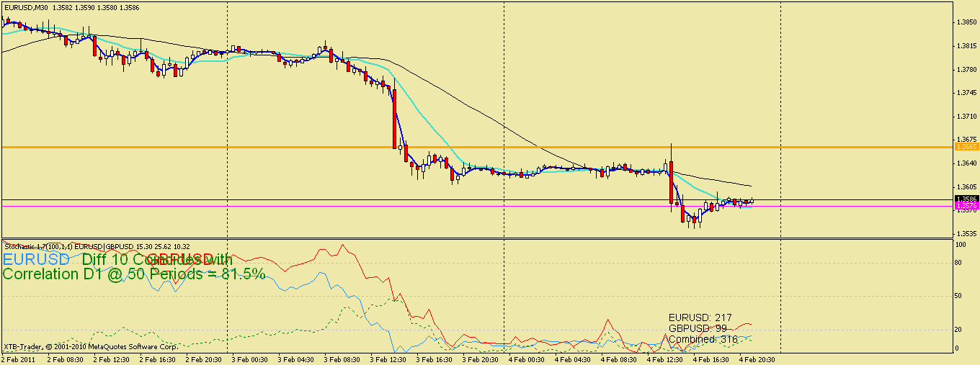The height and width of the screenshot is (365, 980).
Task: Click the 'GBPUSD: 99' text label
Action: (x=697, y=328)
